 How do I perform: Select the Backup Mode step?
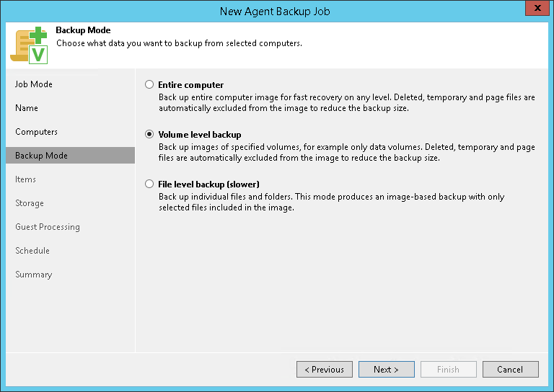click(41, 156)
